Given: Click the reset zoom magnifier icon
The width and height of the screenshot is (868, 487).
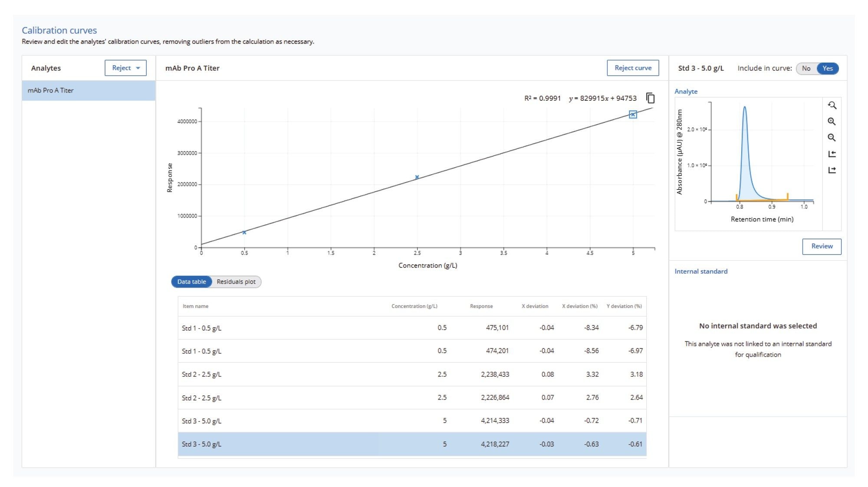Looking at the screenshot, I should click(x=832, y=105).
